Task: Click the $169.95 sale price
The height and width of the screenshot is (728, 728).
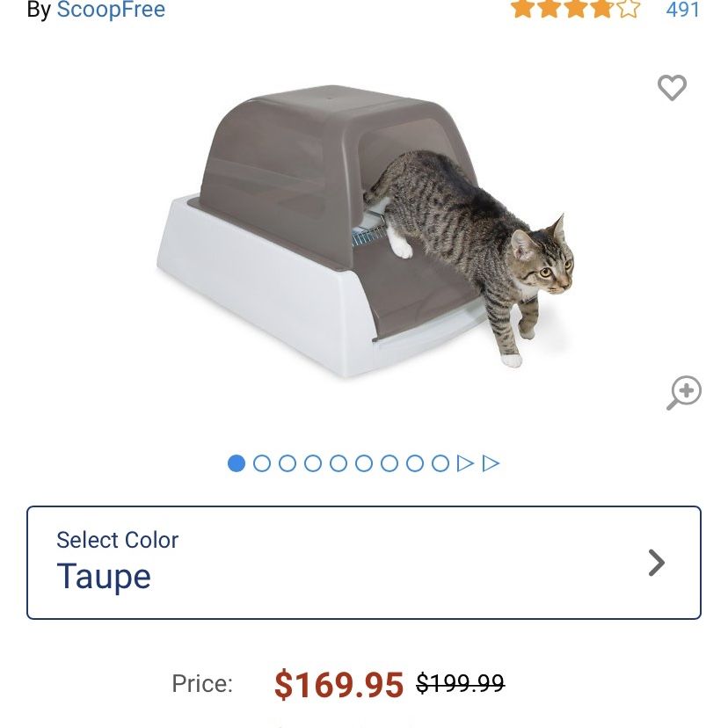Action: (339, 684)
